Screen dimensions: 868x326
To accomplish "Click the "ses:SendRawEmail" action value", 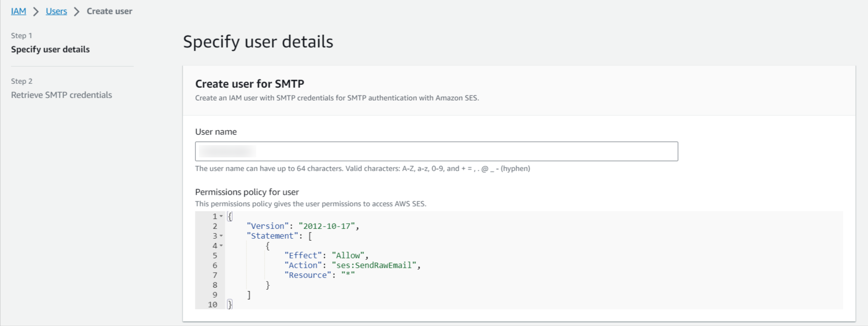I will 375,265.
